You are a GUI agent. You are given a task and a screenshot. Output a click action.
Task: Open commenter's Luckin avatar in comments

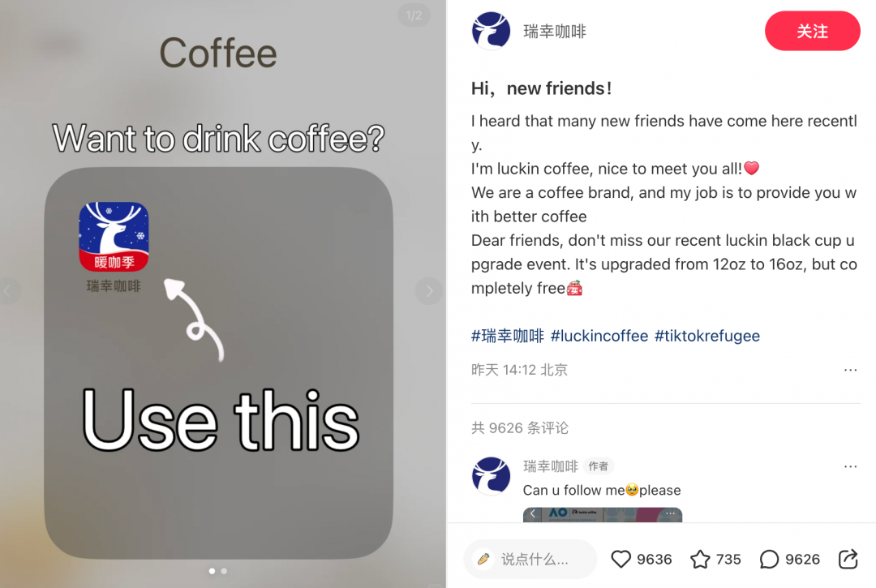[x=491, y=476]
